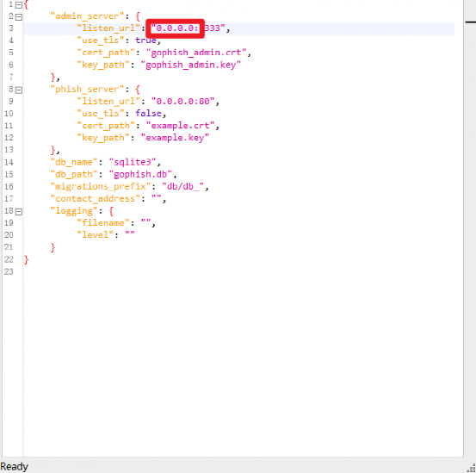This screenshot has height=473, width=476.
Task: Click the closing brace on line 22
Action: pos(26,259)
